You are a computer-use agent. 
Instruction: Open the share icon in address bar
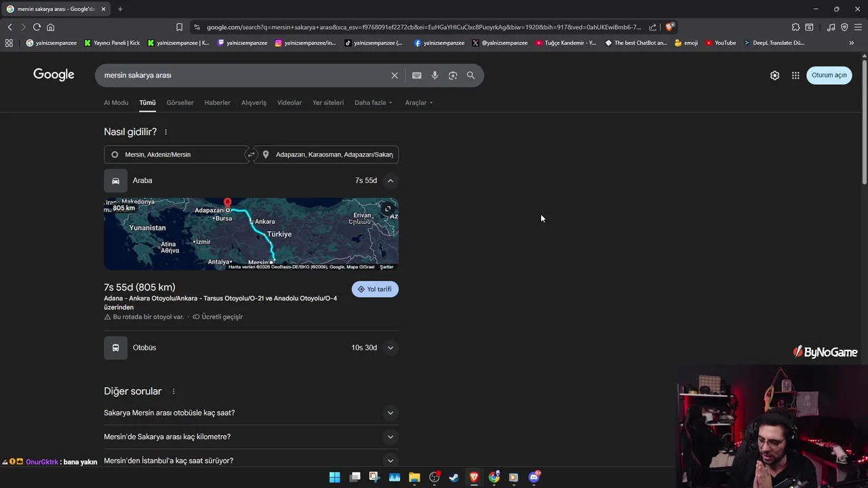[652, 27]
